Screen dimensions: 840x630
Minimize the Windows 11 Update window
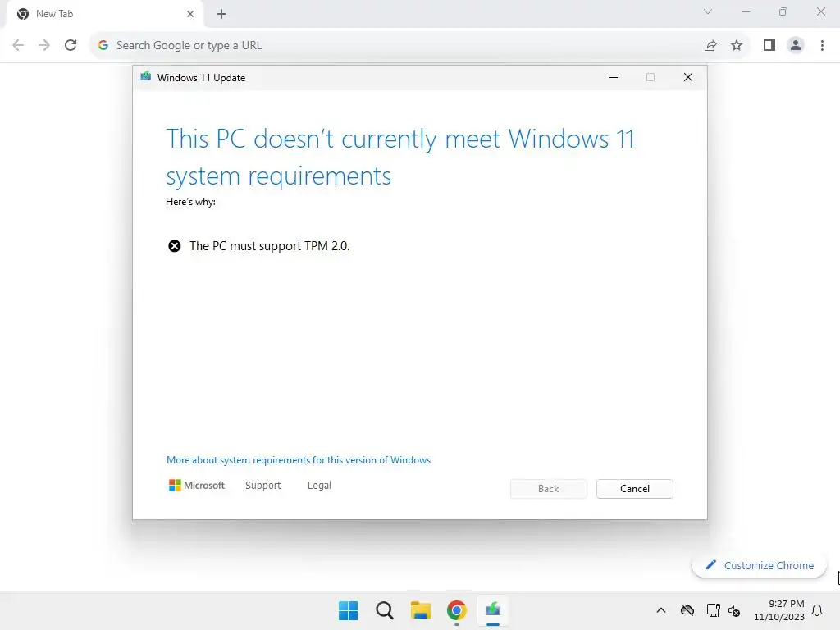(614, 78)
